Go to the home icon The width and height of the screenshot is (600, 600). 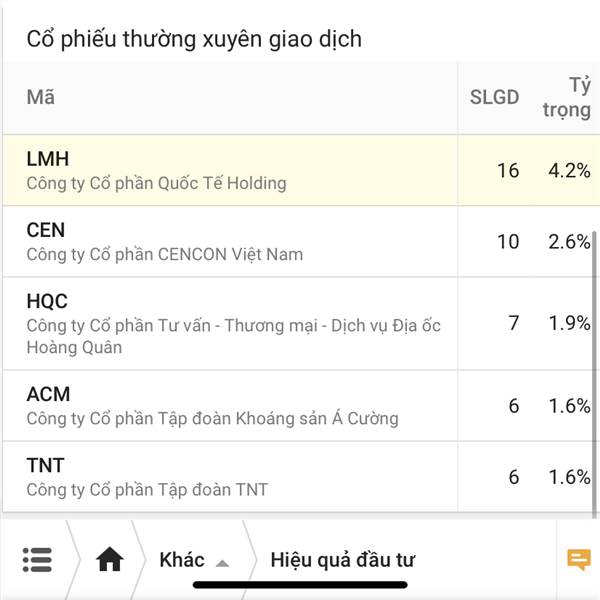point(109,559)
